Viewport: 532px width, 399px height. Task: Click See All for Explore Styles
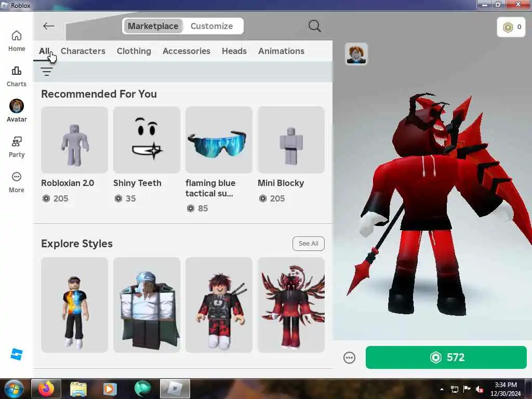tap(309, 243)
